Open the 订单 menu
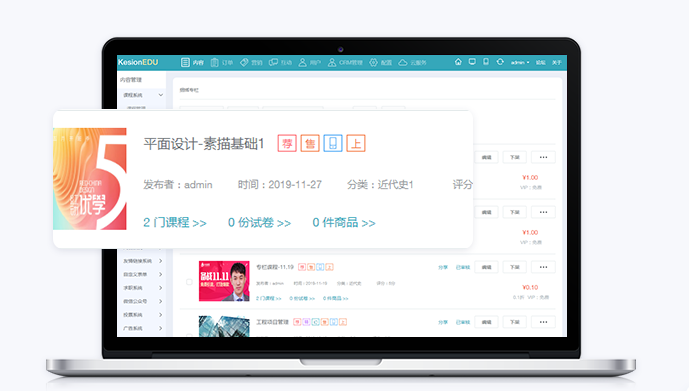Screen dimensions: 689x391 (221, 62)
